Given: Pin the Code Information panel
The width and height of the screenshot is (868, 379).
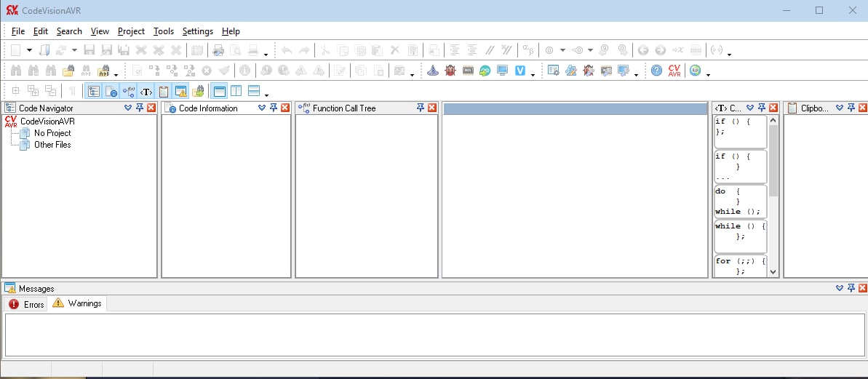Looking at the screenshot, I should (274, 108).
